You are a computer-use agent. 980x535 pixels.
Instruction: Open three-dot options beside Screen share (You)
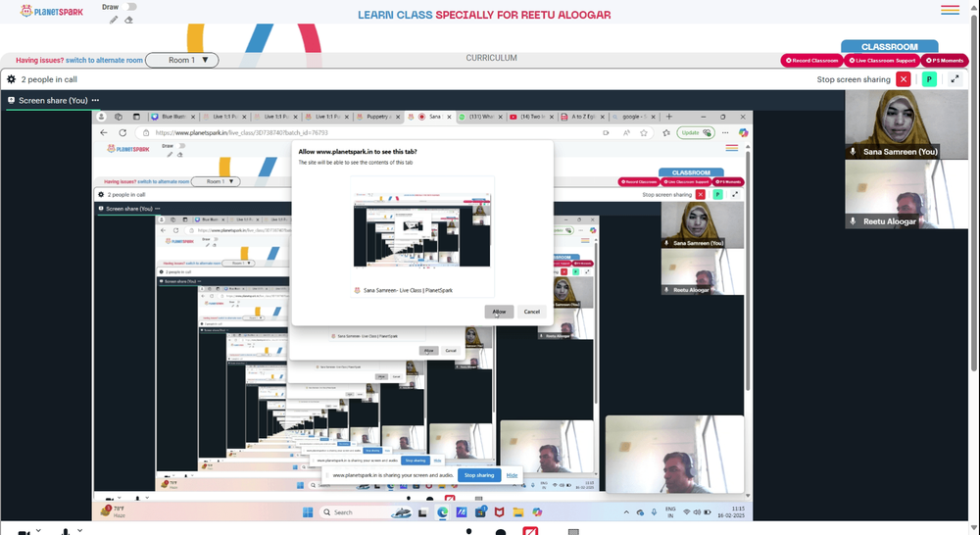[95, 100]
